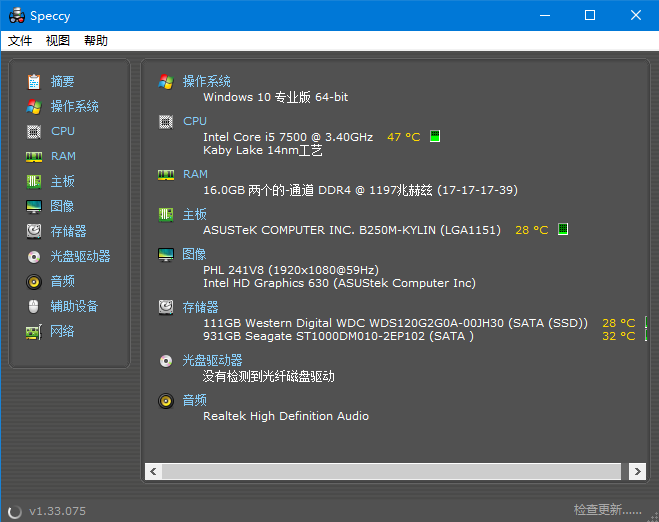
Task: Click the PHL 241V8 monitor text
Action: [291, 270]
